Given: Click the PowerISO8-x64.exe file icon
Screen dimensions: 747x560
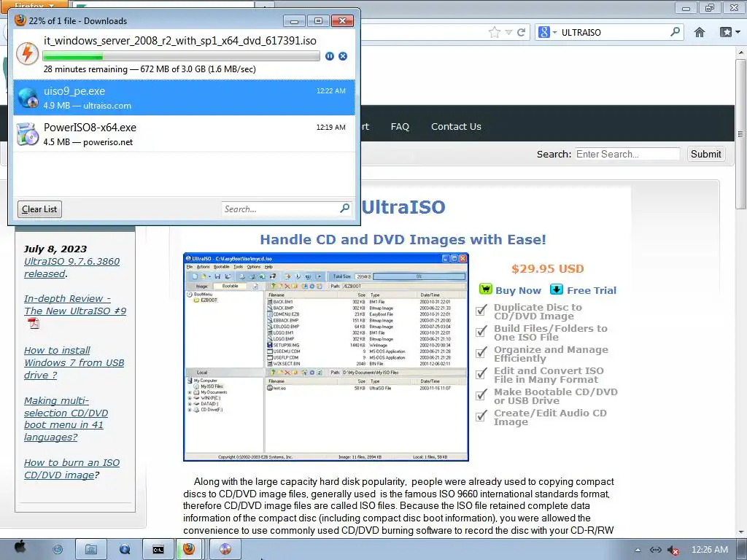Looking at the screenshot, I should (28, 134).
